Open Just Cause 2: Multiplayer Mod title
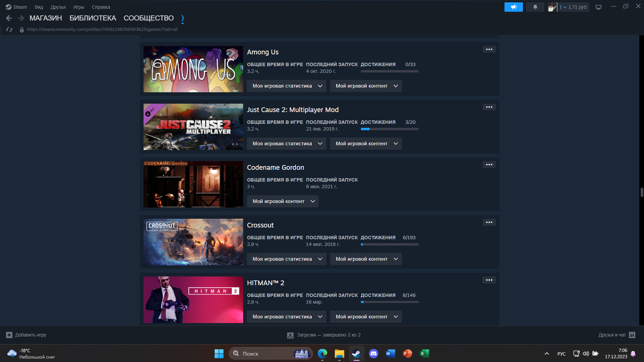This screenshot has width=644, height=362. [293, 110]
